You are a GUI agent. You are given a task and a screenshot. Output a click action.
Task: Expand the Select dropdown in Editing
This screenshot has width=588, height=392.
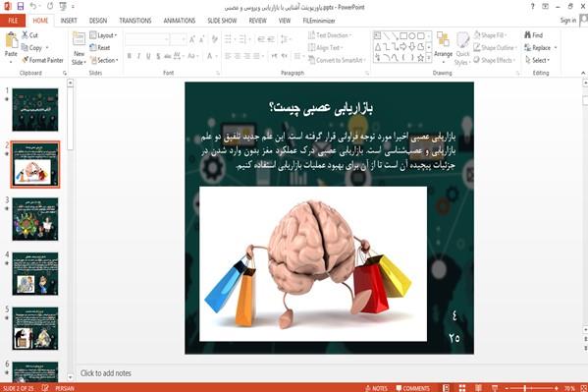[x=537, y=60]
